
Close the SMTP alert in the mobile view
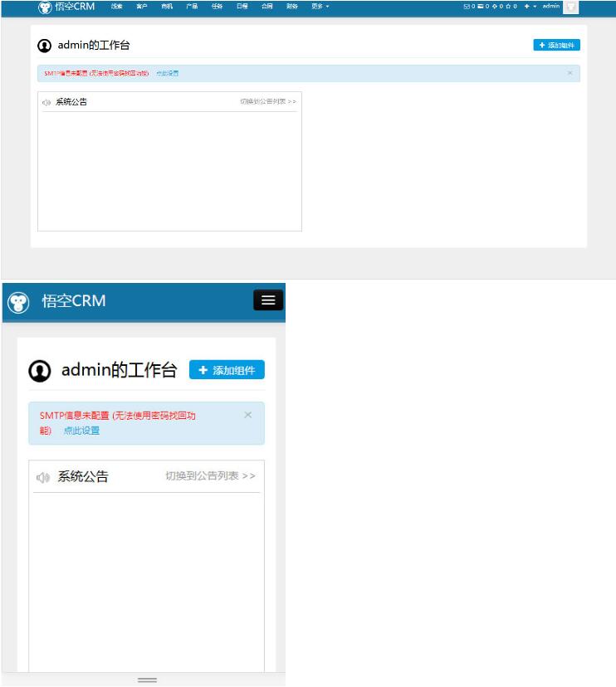tap(247, 415)
